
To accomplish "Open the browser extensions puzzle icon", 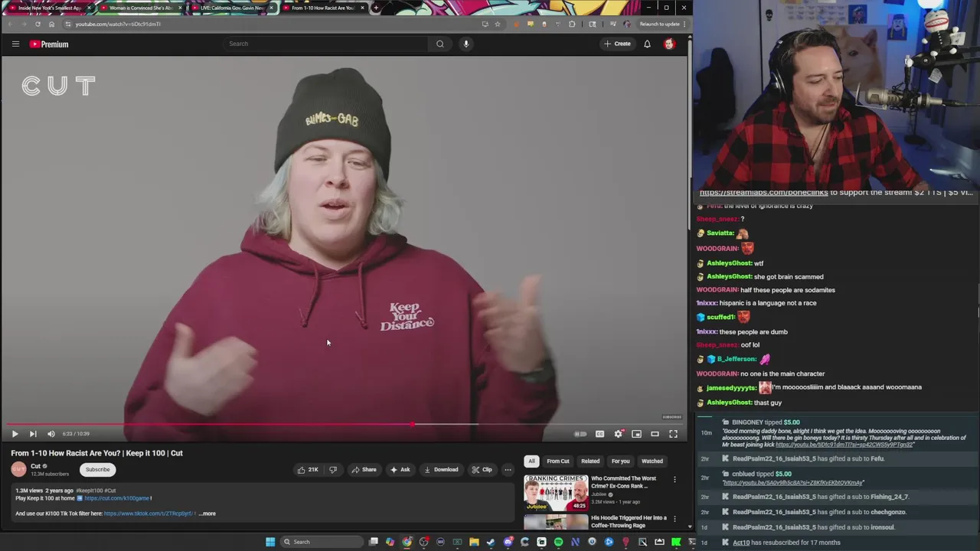I will tap(572, 24).
